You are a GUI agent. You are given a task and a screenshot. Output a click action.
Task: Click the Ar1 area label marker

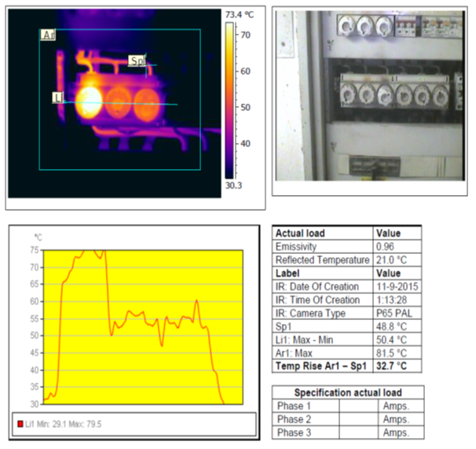point(48,35)
